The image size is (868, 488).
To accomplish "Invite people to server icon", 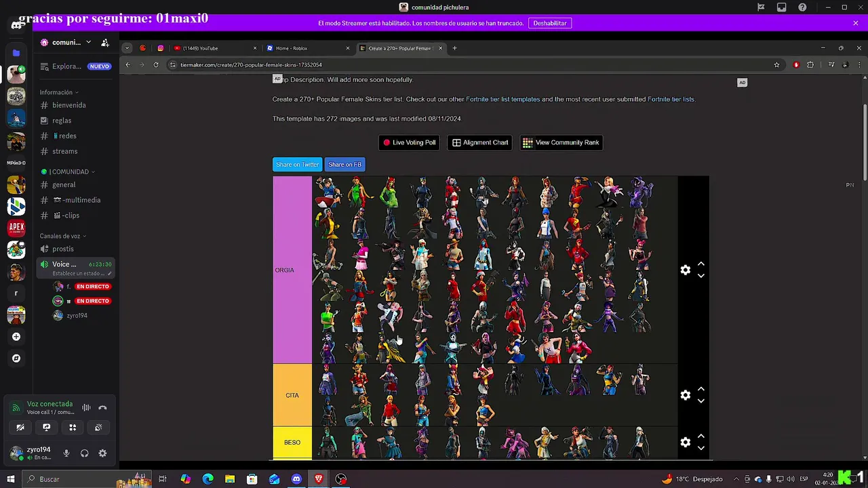I will (x=105, y=42).
